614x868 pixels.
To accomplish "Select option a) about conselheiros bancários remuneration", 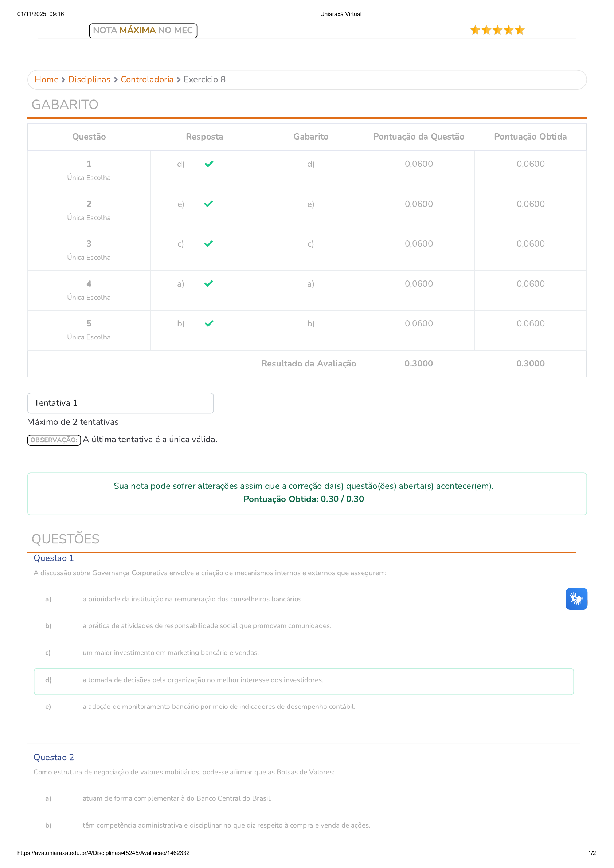I will pos(192,599).
